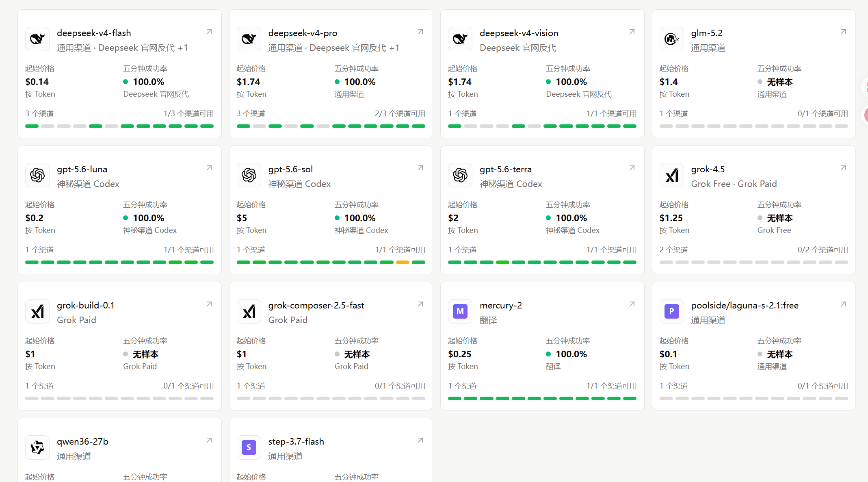
Task: Click the "1/3 个渠道可用" availability text
Action: [188, 113]
